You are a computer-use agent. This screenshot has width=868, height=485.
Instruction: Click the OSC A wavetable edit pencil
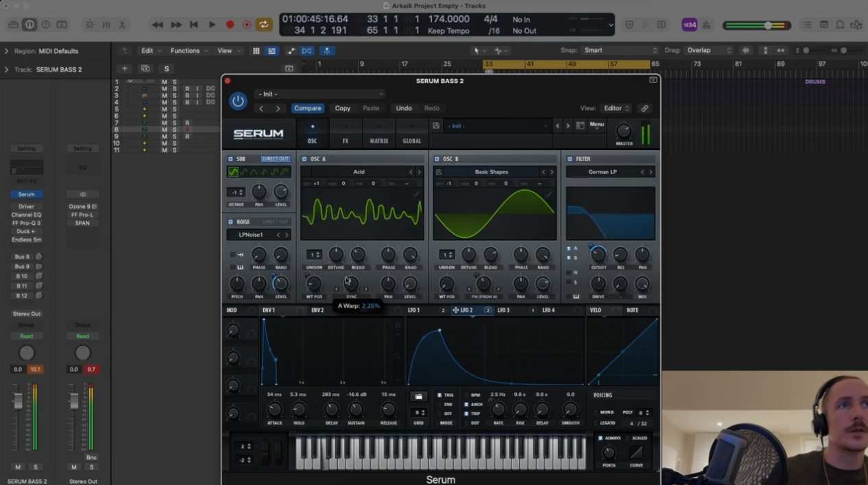pos(415,195)
